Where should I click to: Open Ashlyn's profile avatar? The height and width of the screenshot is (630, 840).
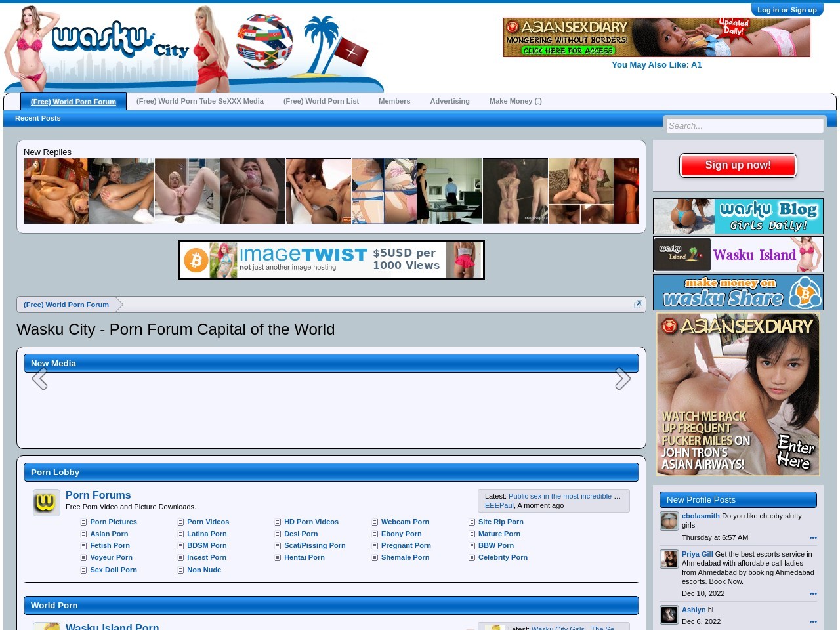[669, 615]
